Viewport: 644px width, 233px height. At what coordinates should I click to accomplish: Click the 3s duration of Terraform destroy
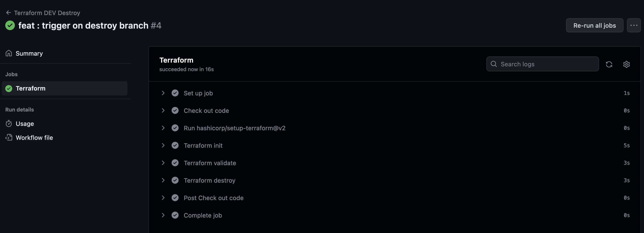[x=627, y=180]
